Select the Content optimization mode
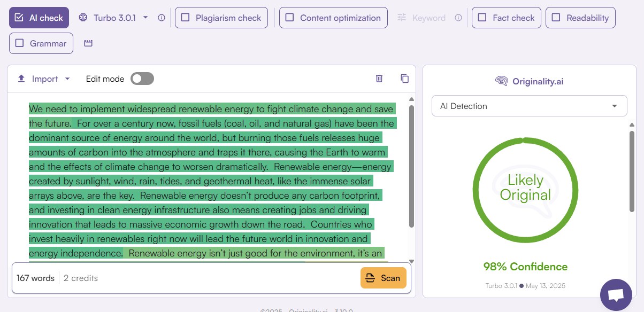The height and width of the screenshot is (312, 644). [333, 17]
